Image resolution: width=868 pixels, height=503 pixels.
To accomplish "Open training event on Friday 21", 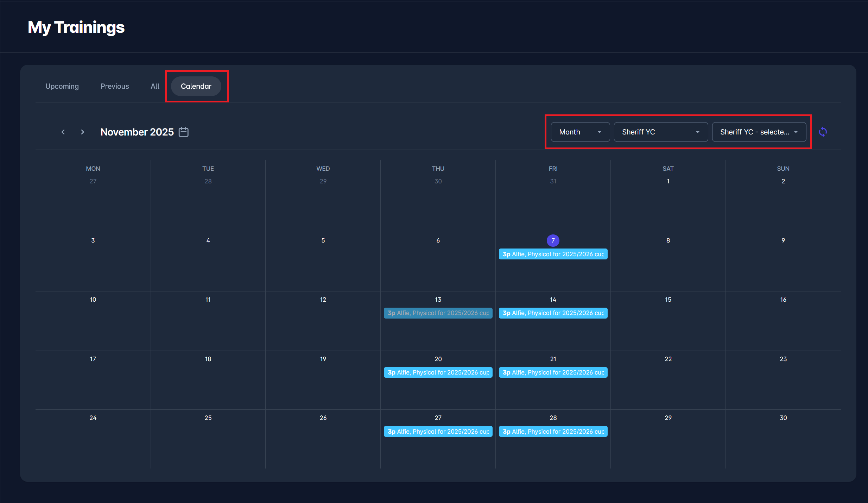I will 553,372.
